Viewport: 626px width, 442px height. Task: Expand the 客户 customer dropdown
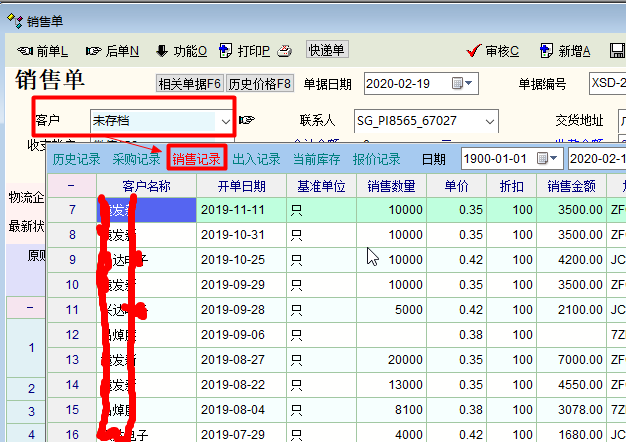pos(225,121)
